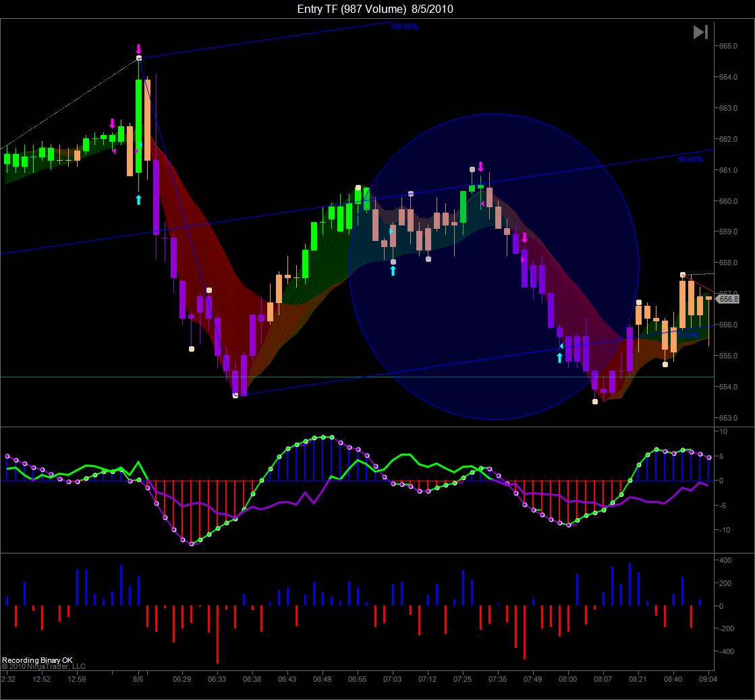Click the Recording Binary OK status text
The width and height of the screenshot is (755, 700).
[x=38, y=660]
